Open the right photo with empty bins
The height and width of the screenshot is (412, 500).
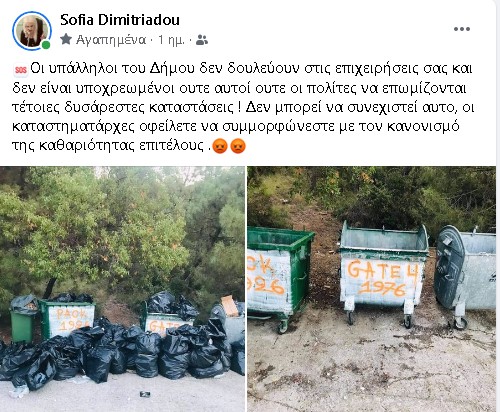tap(371, 289)
